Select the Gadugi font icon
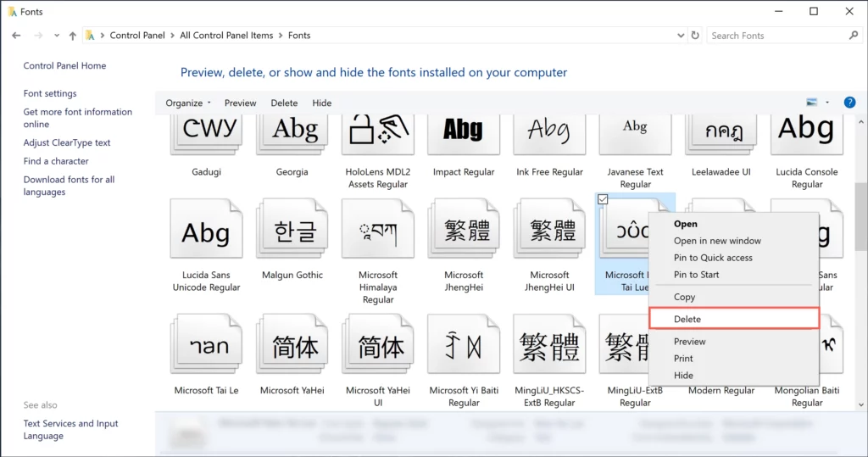Viewport: 868px width, 457px height. [x=206, y=133]
